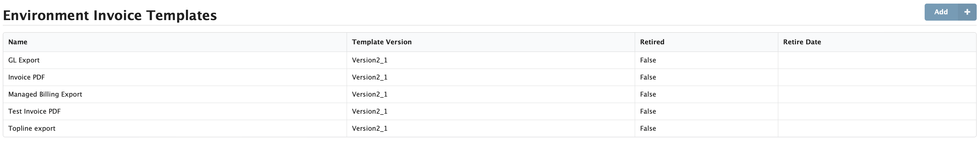Click the plus icon on Add button
The width and height of the screenshot is (980, 142).
[x=967, y=12]
